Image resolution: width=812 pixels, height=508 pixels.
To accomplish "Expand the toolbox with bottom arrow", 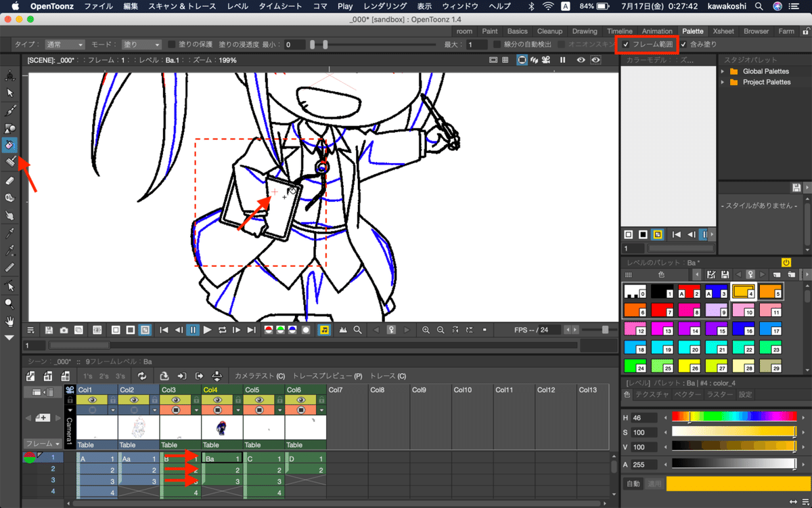I will coord(10,337).
